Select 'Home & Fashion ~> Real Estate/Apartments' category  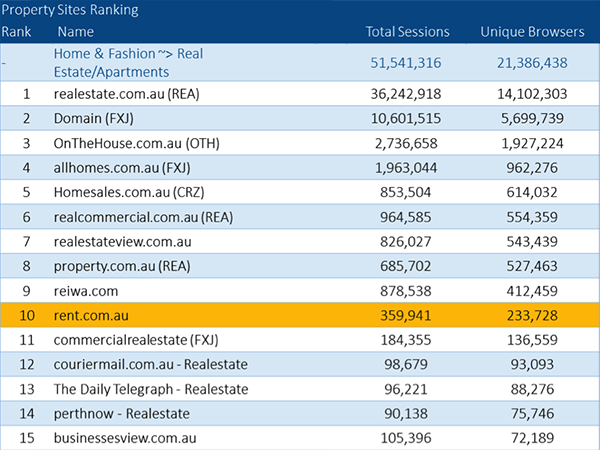tap(128, 63)
